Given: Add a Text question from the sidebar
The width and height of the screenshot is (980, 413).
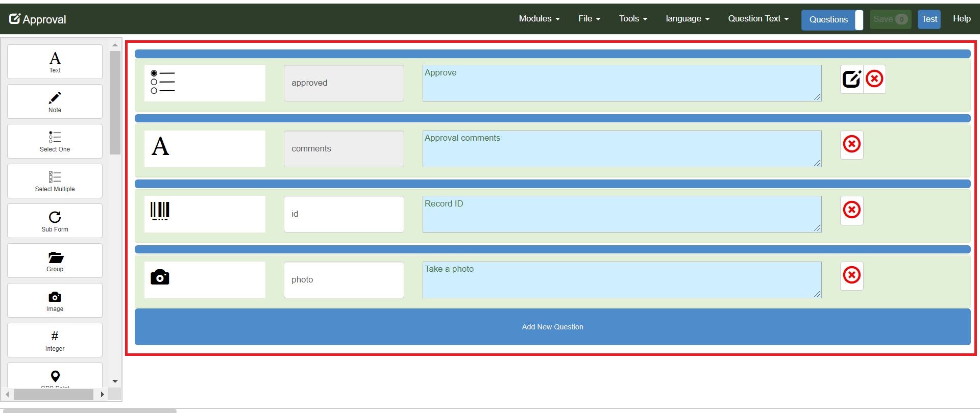Looking at the screenshot, I should (x=55, y=62).
